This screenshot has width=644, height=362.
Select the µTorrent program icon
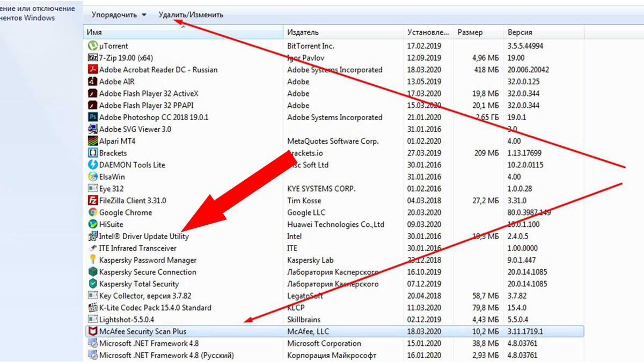pyautogui.click(x=92, y=46)
